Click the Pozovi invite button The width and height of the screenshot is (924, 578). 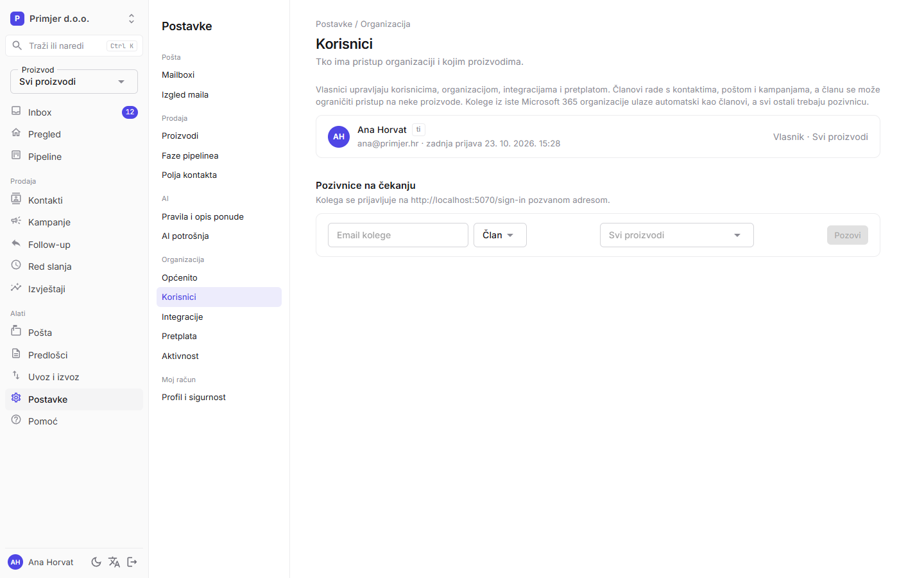[848, 235]
